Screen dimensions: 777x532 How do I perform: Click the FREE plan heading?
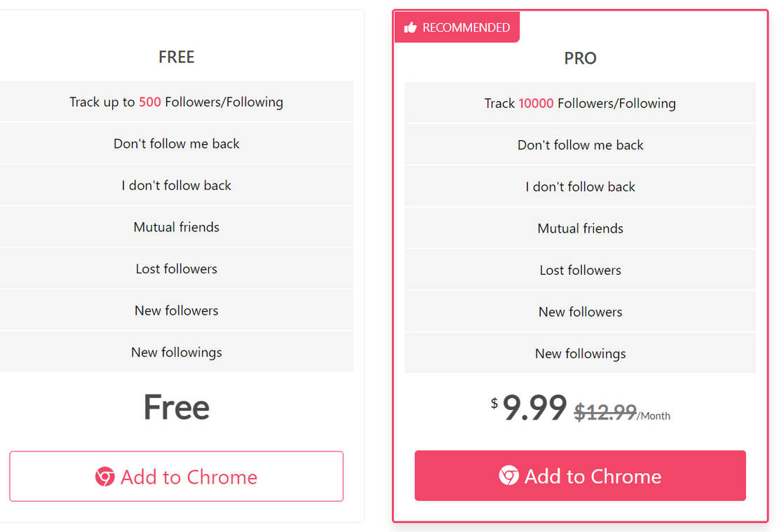pos(177,57)
